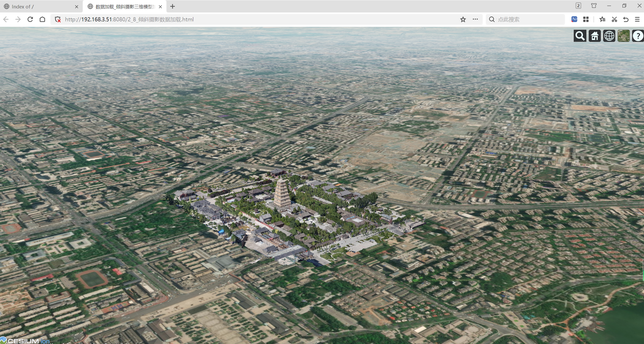Click the site security shield icon
Image resolution: width=644 pixels, height=344 pixels.
pyautogui.click(x=58, y=19)
